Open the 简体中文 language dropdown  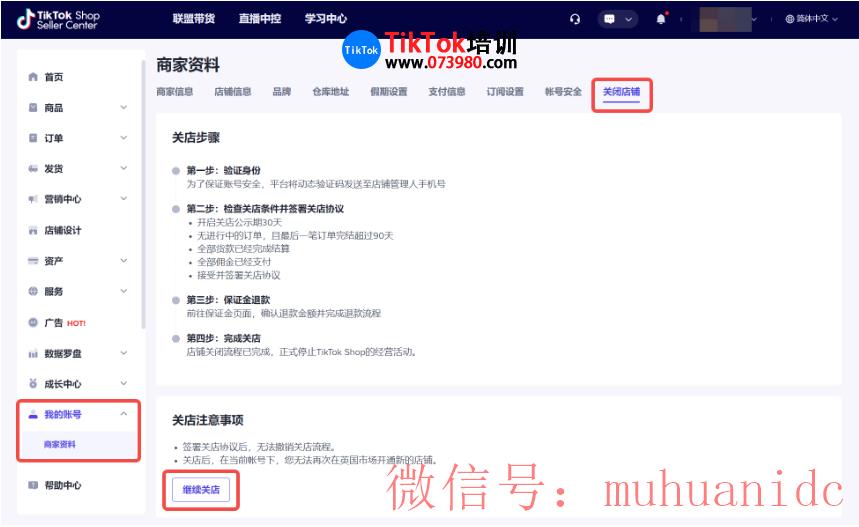click(812, 19)
